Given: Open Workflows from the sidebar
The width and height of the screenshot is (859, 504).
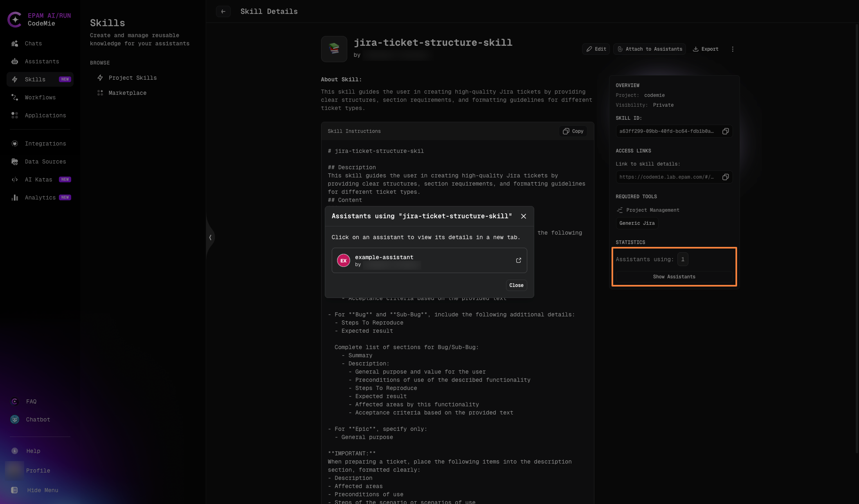Looking at the screenshot, I should coord(40,97).
